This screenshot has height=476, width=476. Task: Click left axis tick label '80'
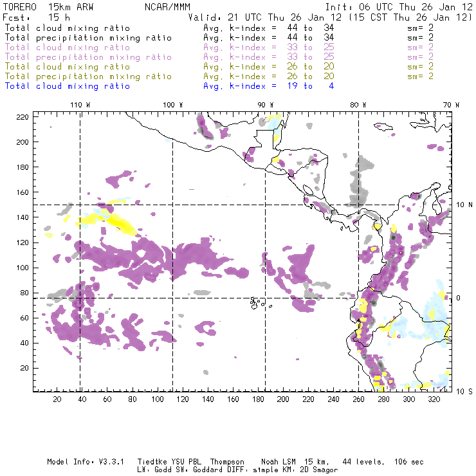click(x=24, y=293)
